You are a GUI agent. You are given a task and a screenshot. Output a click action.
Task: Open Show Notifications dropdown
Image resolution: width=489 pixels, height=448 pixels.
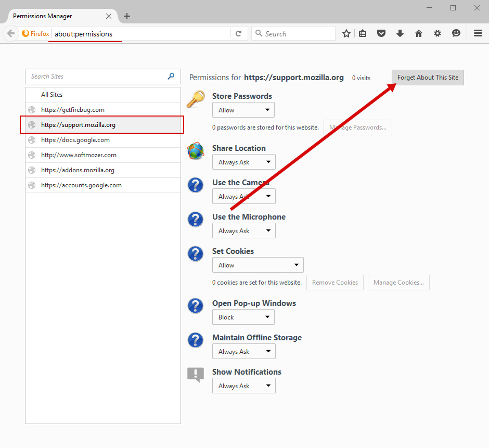click(x=244, y=386)
